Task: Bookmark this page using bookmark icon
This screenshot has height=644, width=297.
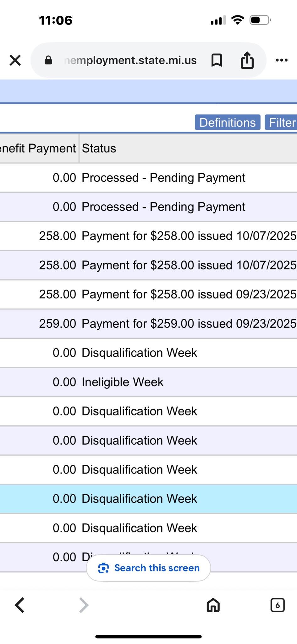Action: [217, 60]
